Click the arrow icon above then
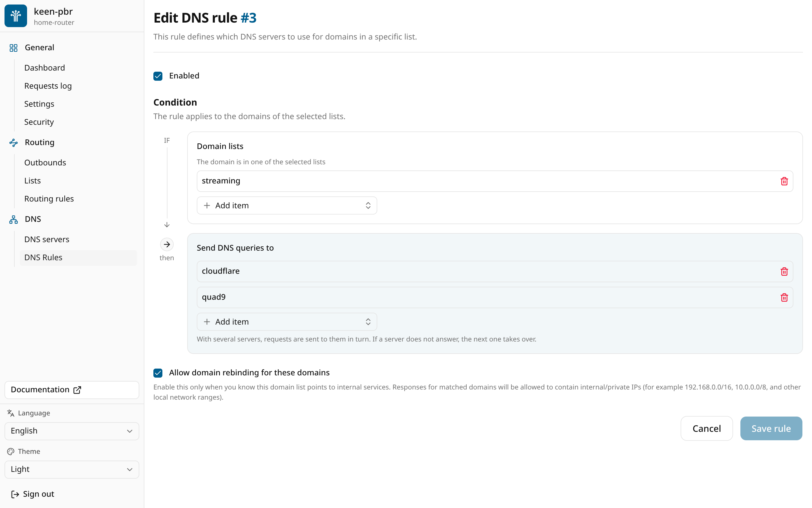The image size is (812, 508). [x=167, y=244]
